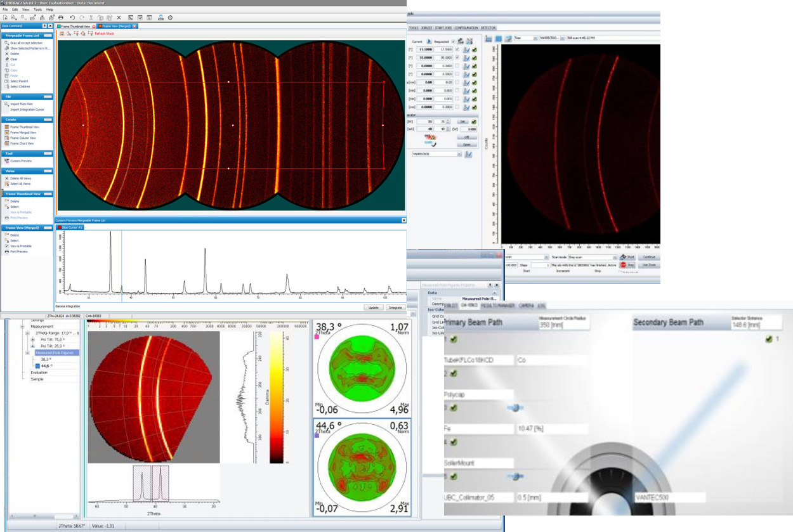Toggle the checkbox above UBC_Collimator_05 field
This screenshot has height=532, width=793.
pos(454,476)
